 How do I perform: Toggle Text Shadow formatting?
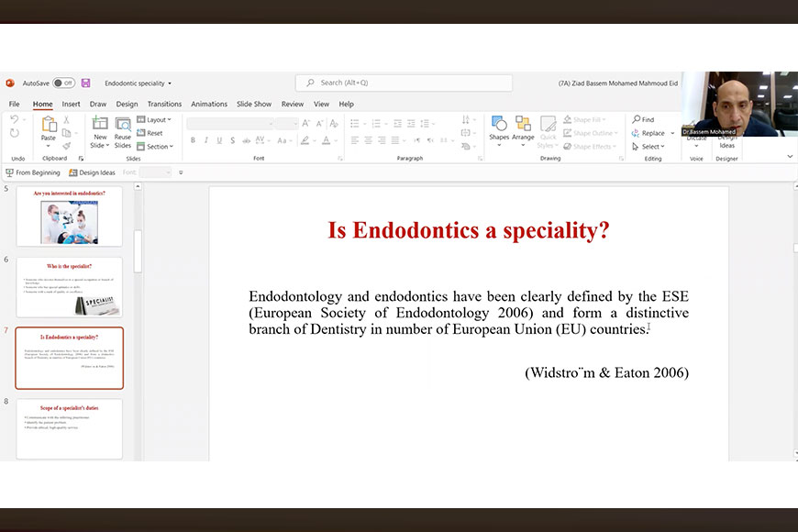pyautogui.click(x=233, y=140)
